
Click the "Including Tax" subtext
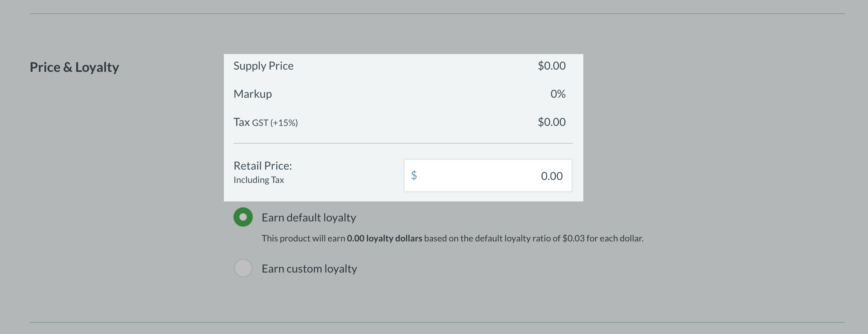259,180
